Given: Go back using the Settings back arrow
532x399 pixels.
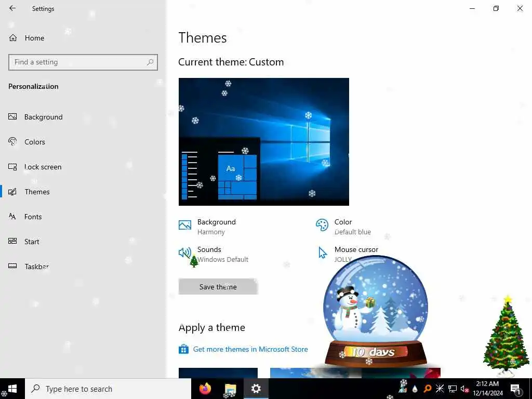Looking at the screenshot, I should (12, 8).
